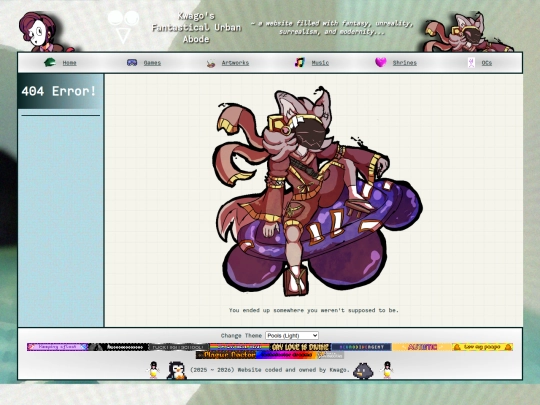This screenshot has width=540, height=405.
Task: Click the green Home nav icon
Action: (50, 62)
